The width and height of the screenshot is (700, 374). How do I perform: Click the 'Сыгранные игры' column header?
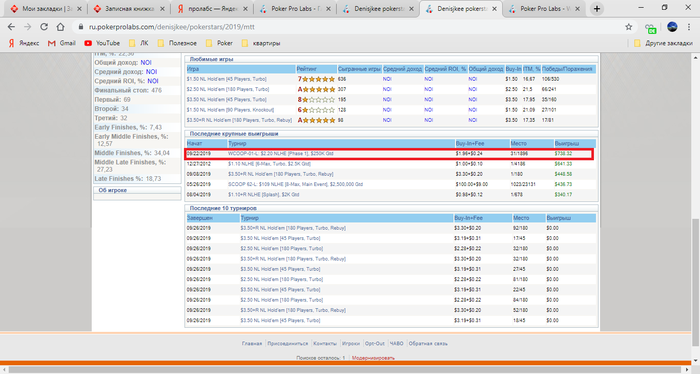point(359,69)
